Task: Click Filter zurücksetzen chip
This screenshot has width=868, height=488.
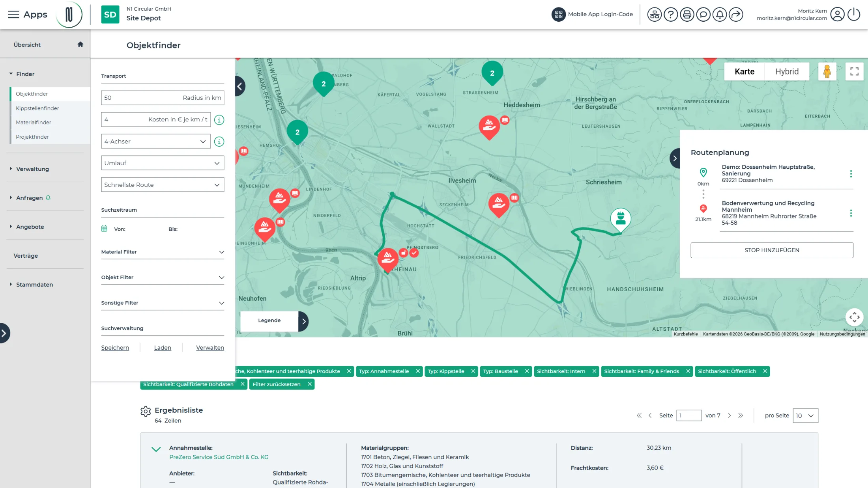Action: pyautogui.click(x=282, y=384)
